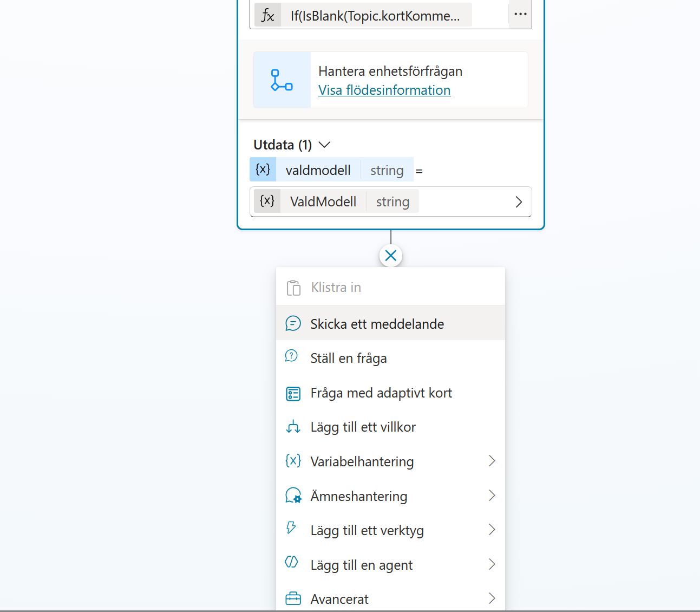
Task: Open the three-dots options for the formula
Action: point(520,15)
